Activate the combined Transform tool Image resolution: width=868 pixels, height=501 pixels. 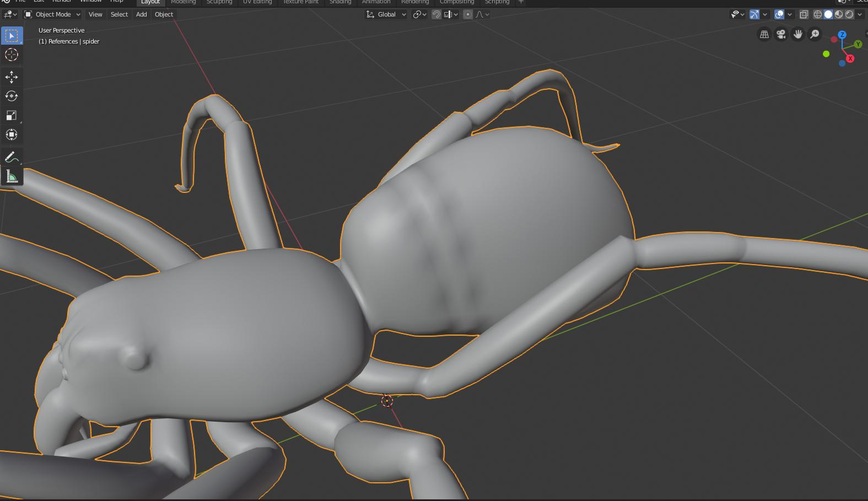pos(12,134)
